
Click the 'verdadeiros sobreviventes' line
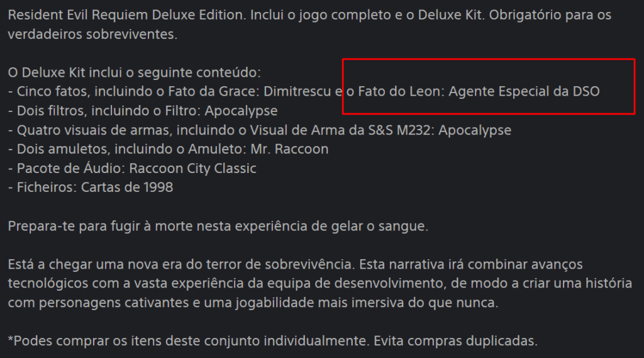[92, 34]
